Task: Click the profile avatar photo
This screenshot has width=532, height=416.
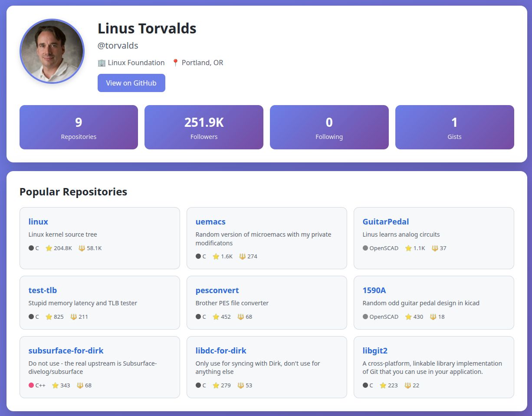Action: pos(52,51)
